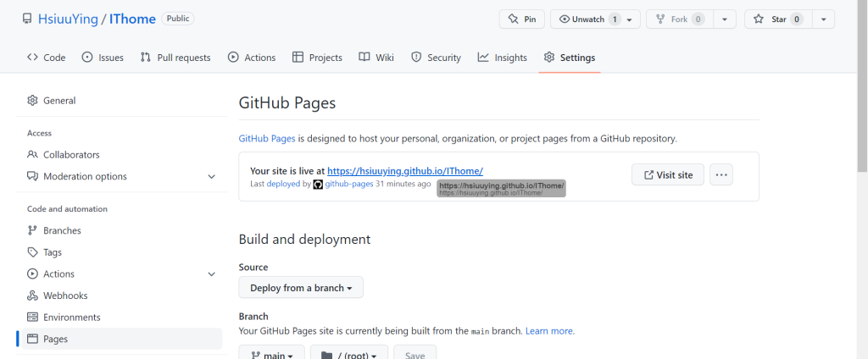The image size is (868, 359).
Task: Open the Security tab
Action: pyautogui.click(x=436, y=58)
